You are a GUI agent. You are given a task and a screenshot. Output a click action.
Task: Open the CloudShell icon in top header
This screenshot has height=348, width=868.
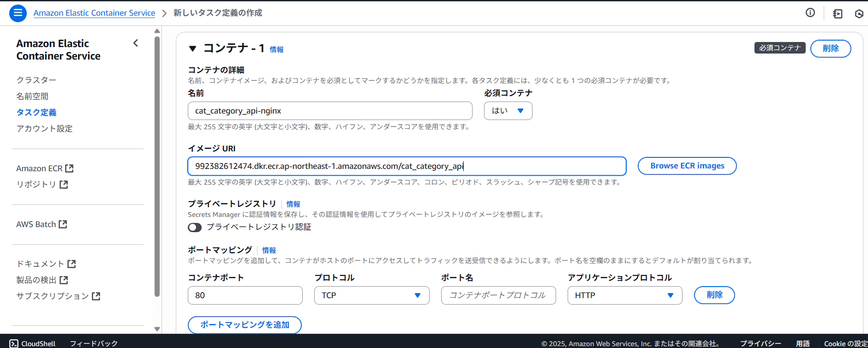[838, 14]
